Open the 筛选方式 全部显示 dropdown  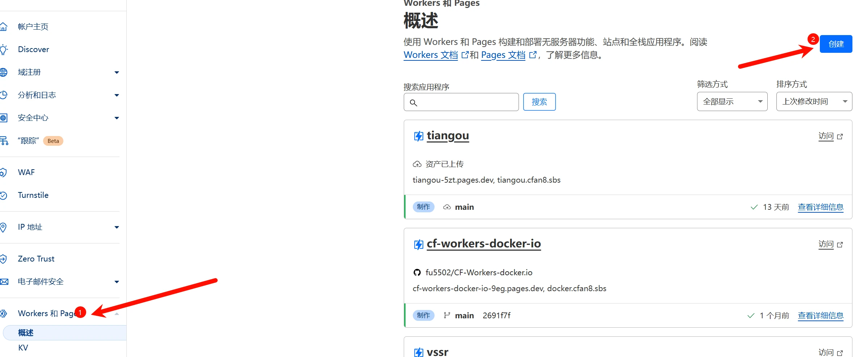(x=732, y=101)
